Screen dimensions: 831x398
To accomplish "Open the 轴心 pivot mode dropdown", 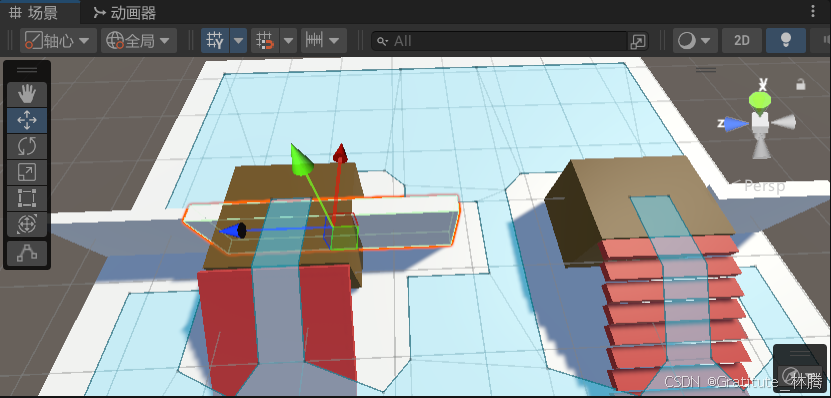I will (58, 41).
